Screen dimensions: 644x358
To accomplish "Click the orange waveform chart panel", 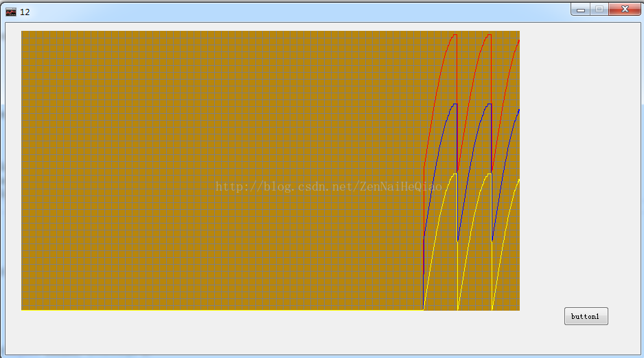I will (271, 171).
